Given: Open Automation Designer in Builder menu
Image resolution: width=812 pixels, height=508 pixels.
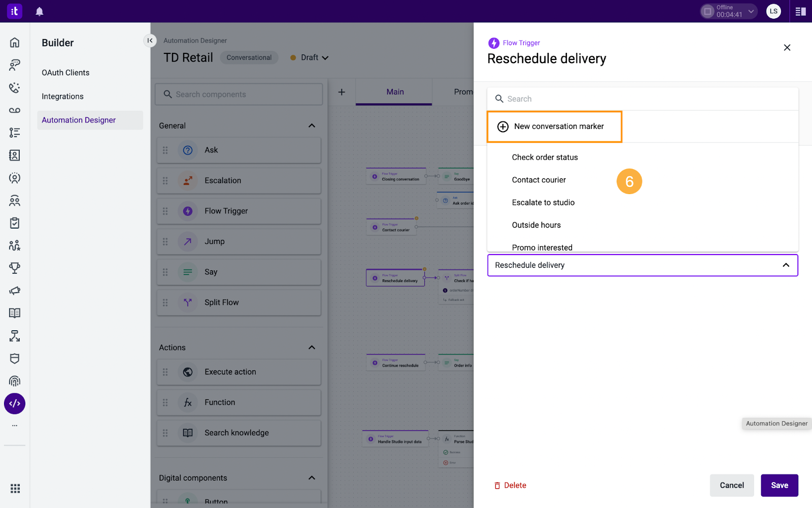Looking at the screenshot, I should [90, 120].
